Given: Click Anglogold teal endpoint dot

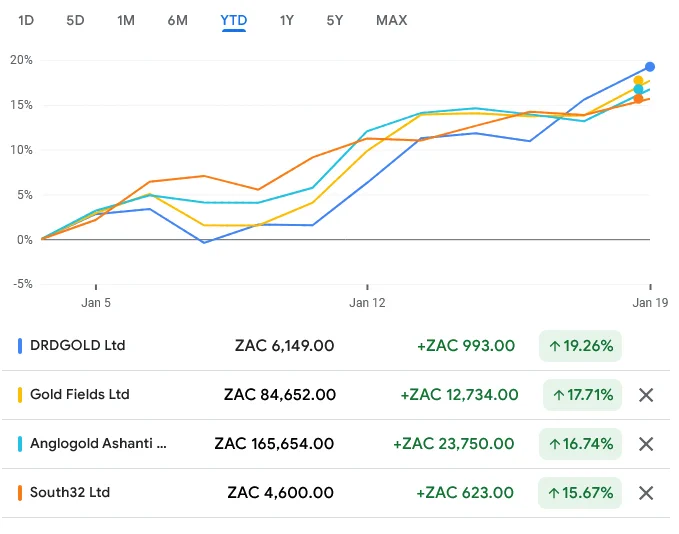Looking at the screenshot, I should 638,89.
